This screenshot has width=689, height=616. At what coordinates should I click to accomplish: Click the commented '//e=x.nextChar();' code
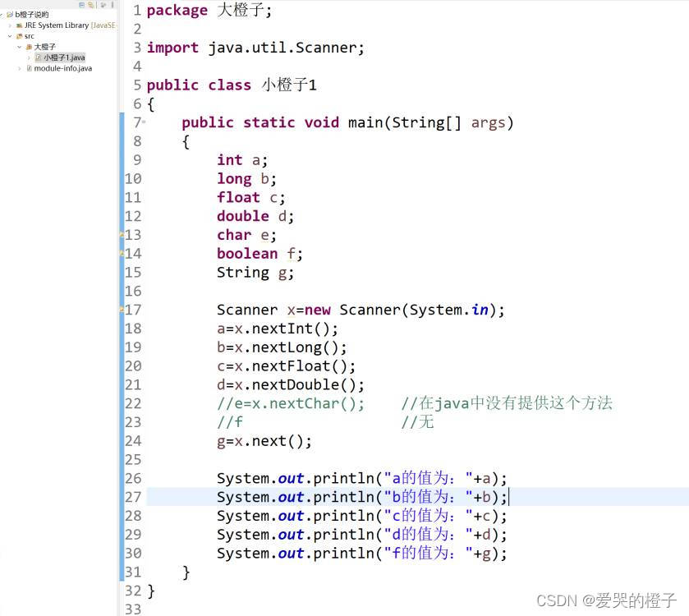[291, 403]
